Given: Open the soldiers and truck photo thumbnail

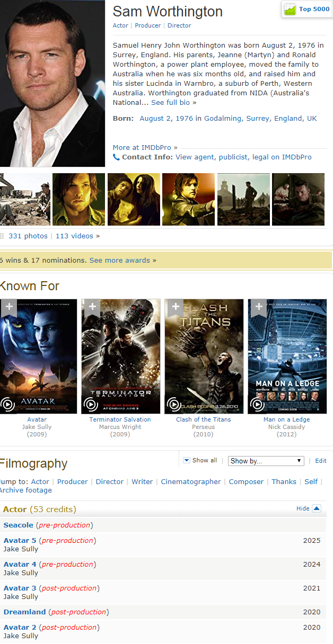Looking at the screenshot, I should [25, 199].
